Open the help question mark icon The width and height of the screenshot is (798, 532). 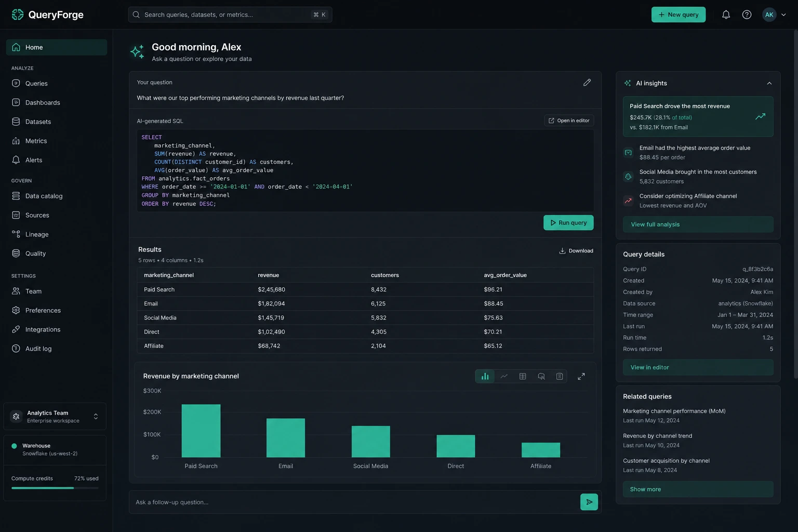(x=747, y=15)
